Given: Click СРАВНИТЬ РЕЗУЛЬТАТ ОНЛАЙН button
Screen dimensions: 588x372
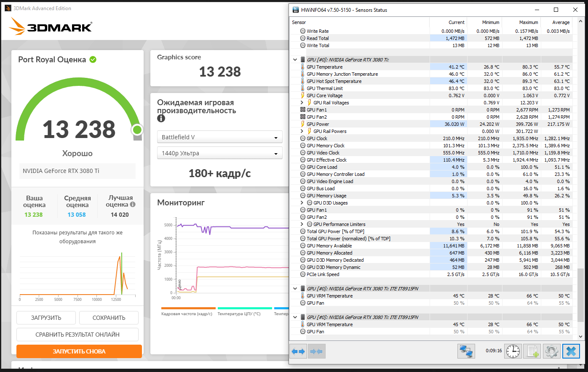Looking at the screenshot, I should tap(78, 335).
